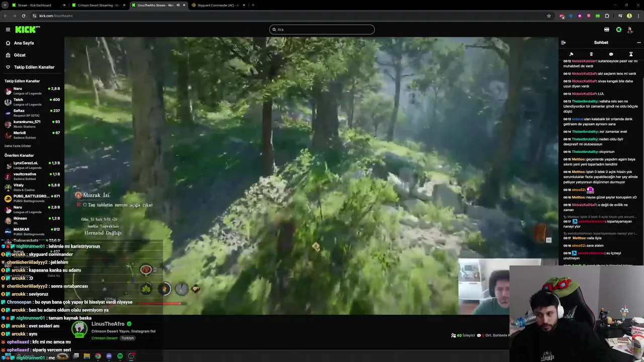Reload the page
The width and height of the screenshot is (644, 362).
[23, 16]
